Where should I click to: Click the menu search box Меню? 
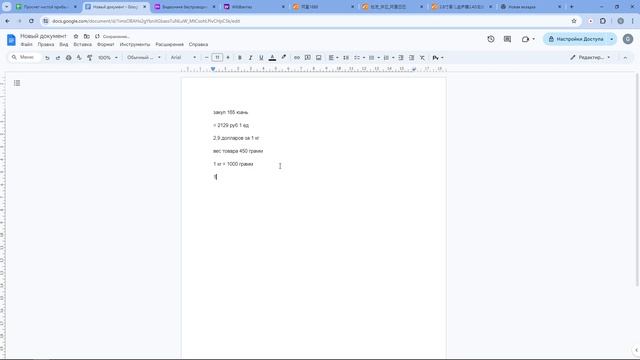tap(25, 58)
